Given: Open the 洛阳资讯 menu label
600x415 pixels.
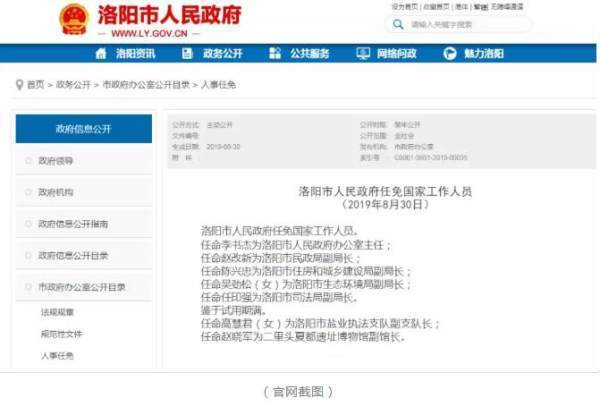Looking at the screenshot, I should (136, 54).
